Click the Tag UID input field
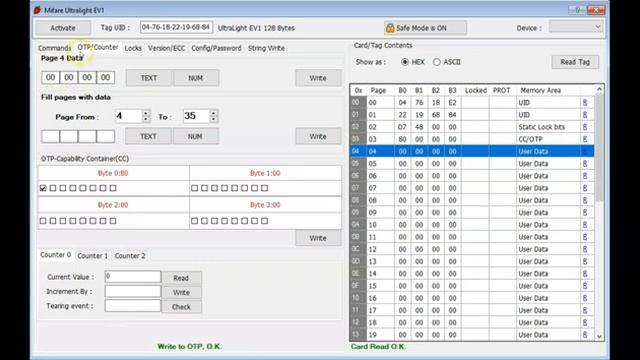The height and width of the screenshot is (360, 640). [176, 27]
